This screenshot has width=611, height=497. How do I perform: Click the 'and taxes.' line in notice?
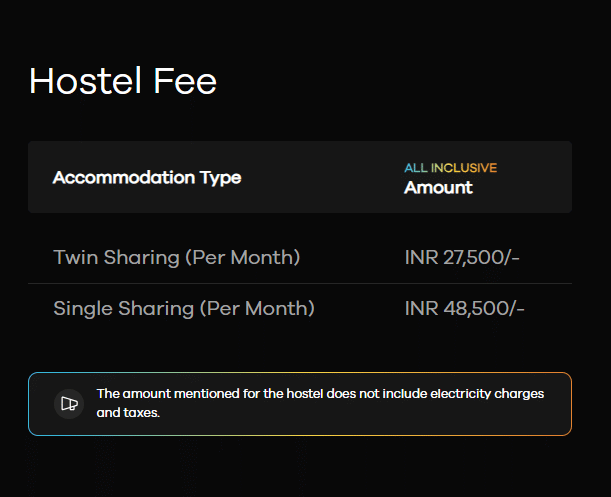pos(128,412)
